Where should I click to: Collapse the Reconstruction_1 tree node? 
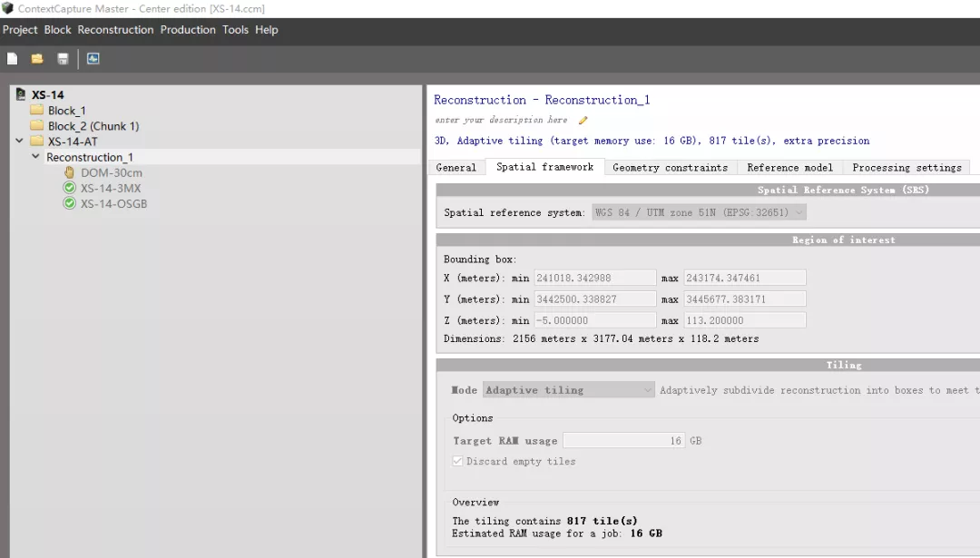[35, 157]
